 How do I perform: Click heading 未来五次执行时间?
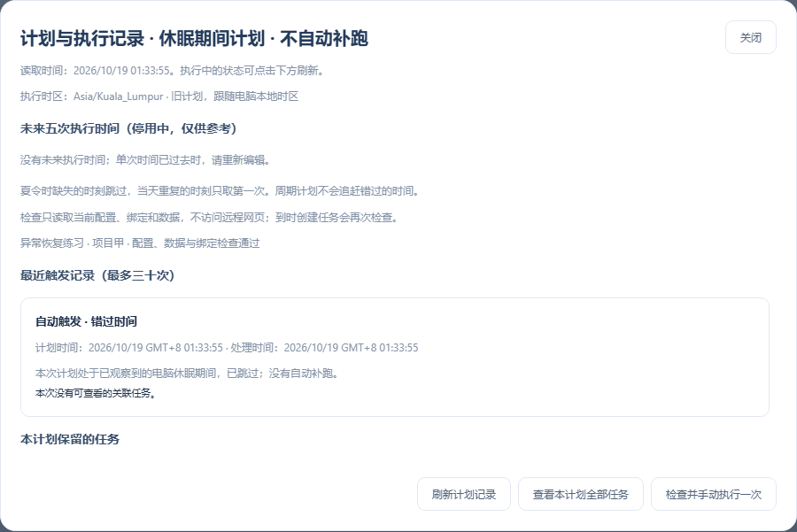pyautogui.click(x=128, y=128)
